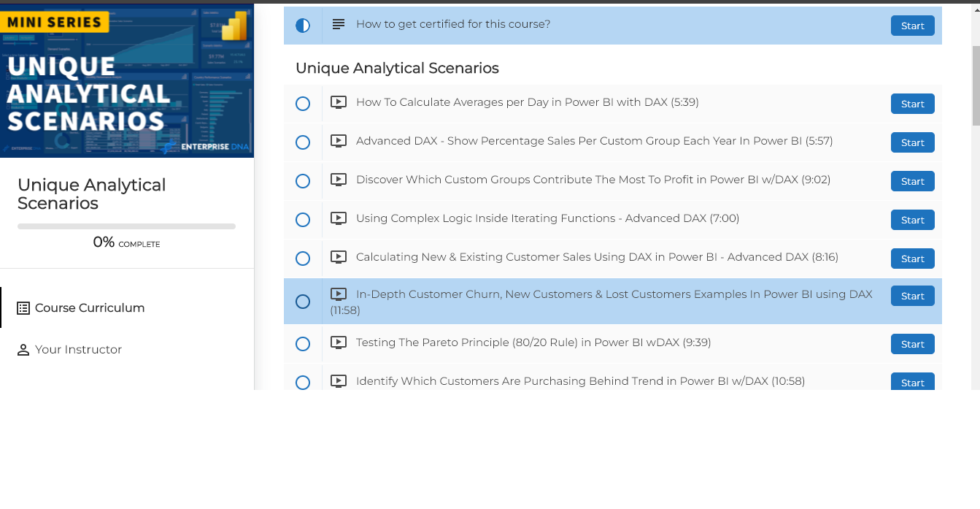Click video icon for Purchasing Behind Trend lesson

click(x=339, y=381)
